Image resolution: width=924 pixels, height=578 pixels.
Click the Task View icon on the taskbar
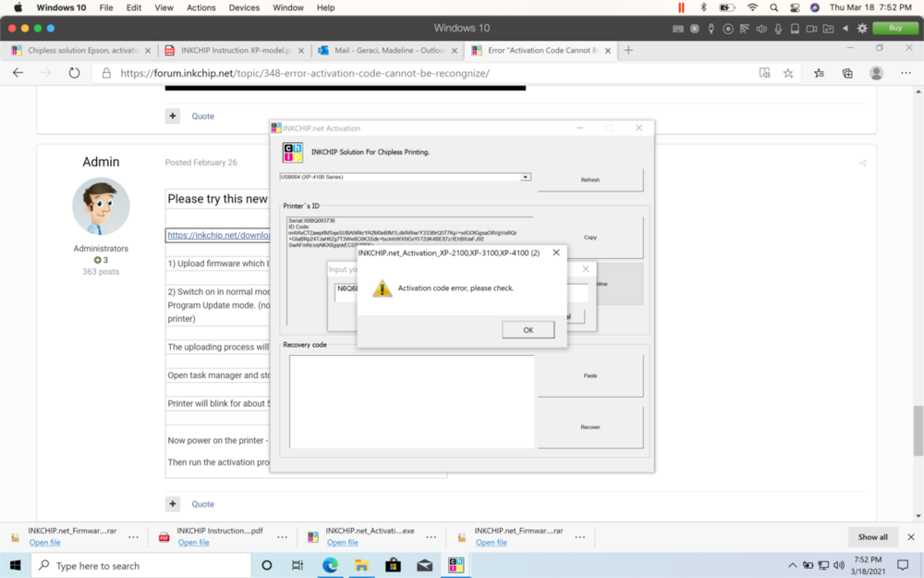298,565
